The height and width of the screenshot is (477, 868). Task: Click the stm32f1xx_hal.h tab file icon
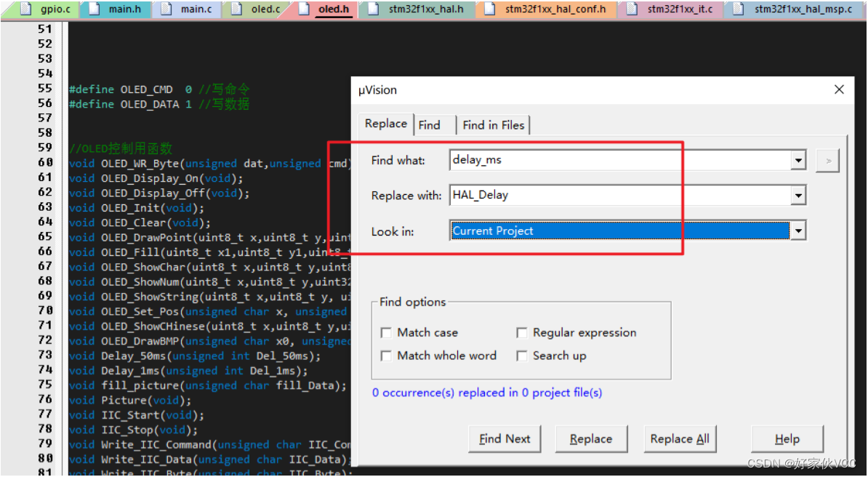(x=374, y=9)
